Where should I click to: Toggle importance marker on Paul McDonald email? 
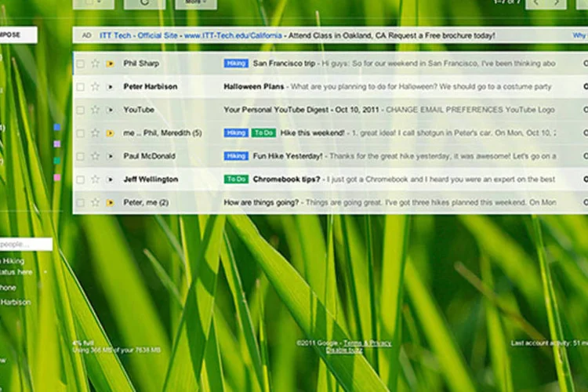[111, 157]
